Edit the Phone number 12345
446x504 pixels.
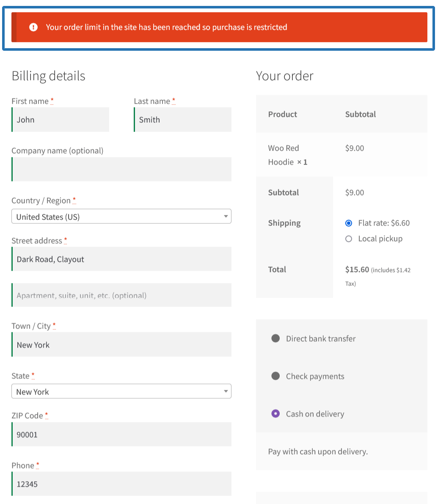tap(121, 484)
